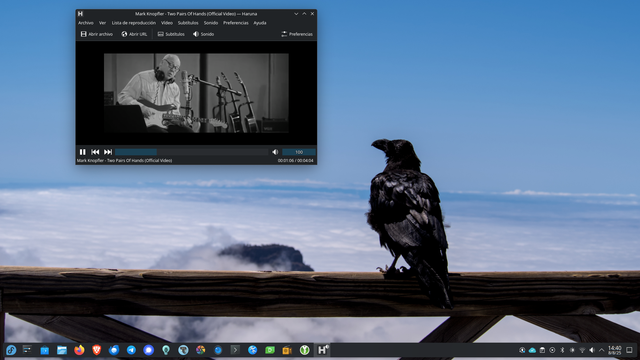Open the Wi-Fi network tray icon
Screen dimensions: 640x360
point(582,350)
